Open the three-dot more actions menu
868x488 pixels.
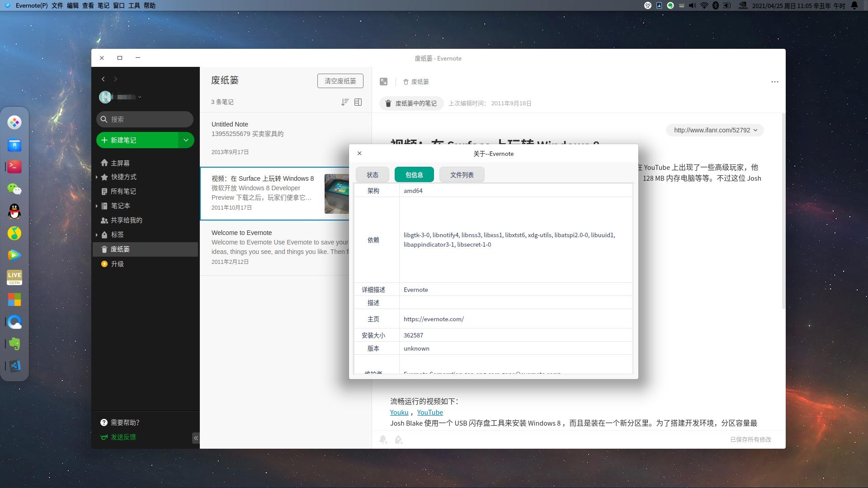pyautogui.click(x=774, y=82)
